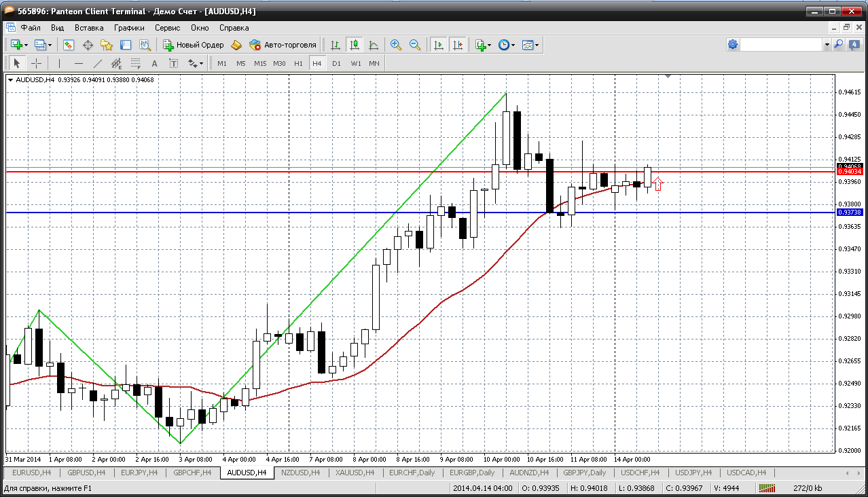The width and height of the screenshot is (868, 497).
Task: Open the Вид menu
Action: (57, 28)
